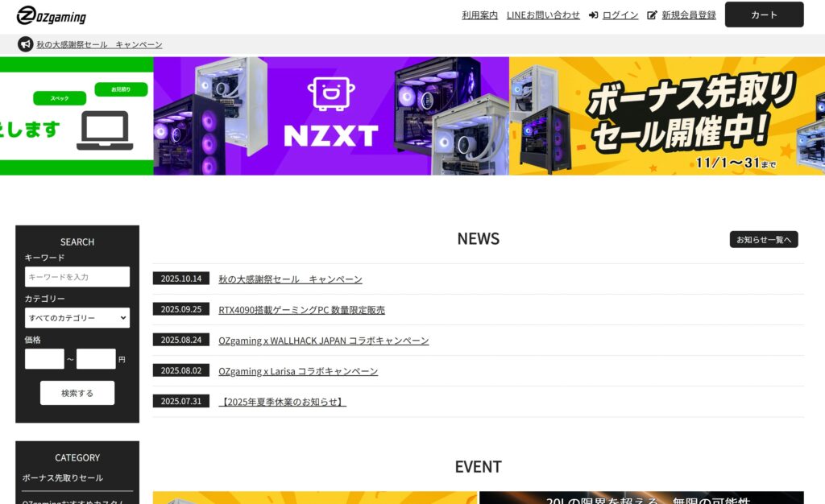Select 利用案内 in the top navigation
Screen dimensions: 825x504
[479, 14]
